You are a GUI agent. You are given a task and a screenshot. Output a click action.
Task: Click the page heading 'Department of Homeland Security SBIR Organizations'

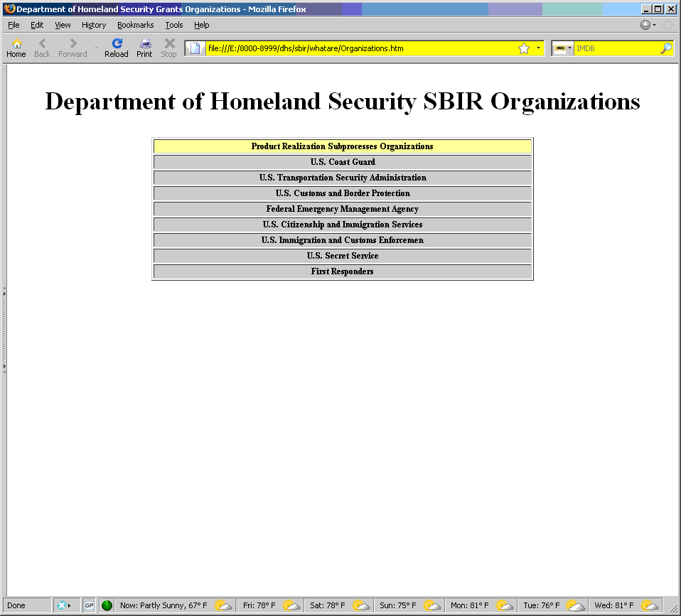(x=343, y=102)
